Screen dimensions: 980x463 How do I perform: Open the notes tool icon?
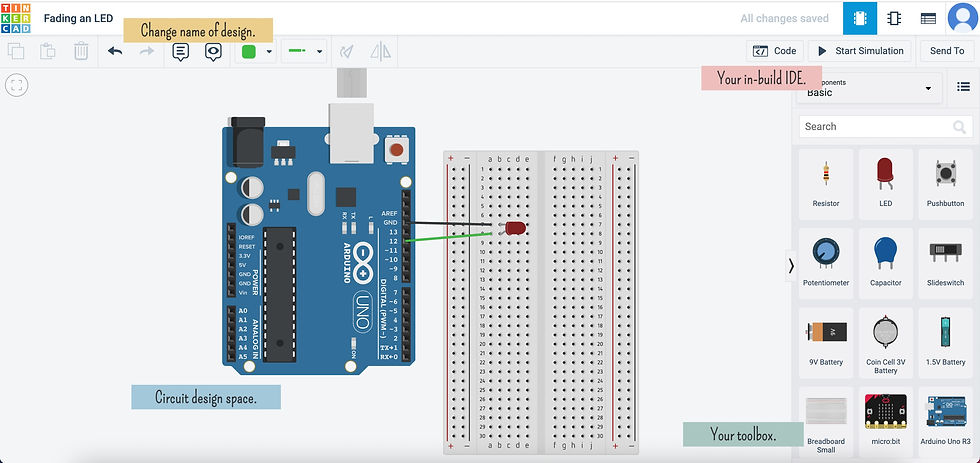[x=181, y=52]
